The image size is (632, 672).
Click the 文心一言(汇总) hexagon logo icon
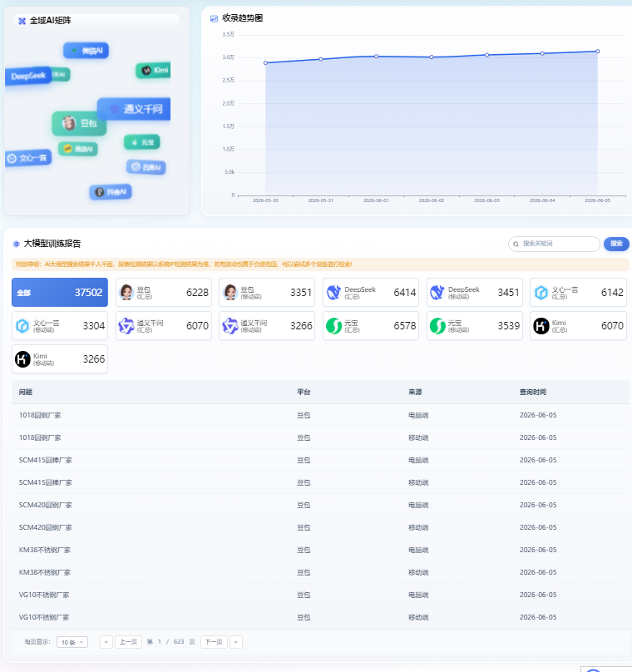click(x=541, y=292)
